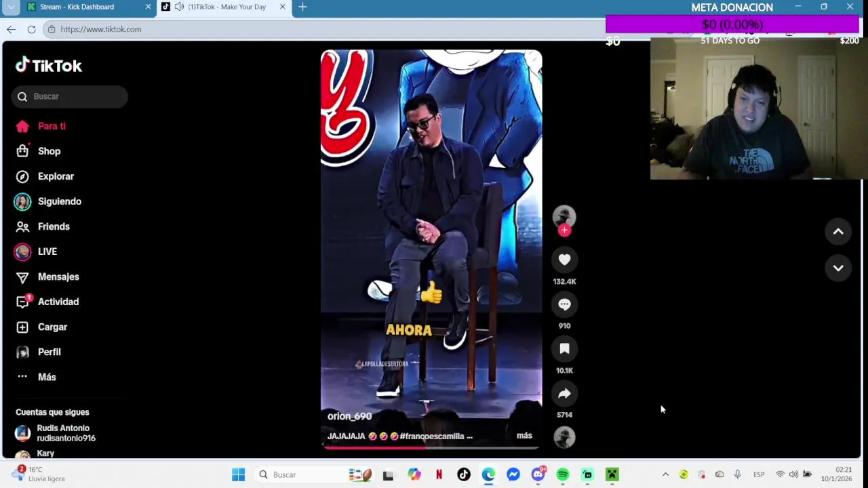
Task: Open Minecraft from the taskbar
Action: [612, 474]
